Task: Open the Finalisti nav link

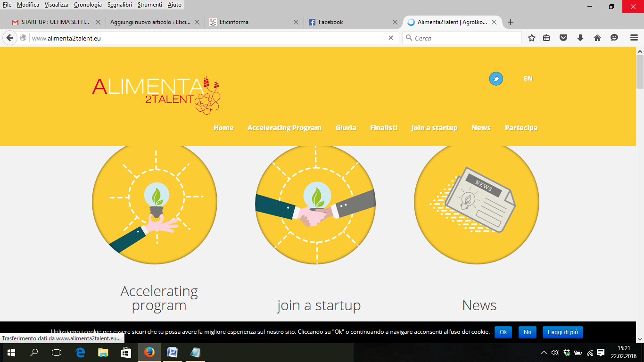Action: [x=384, y=128]
